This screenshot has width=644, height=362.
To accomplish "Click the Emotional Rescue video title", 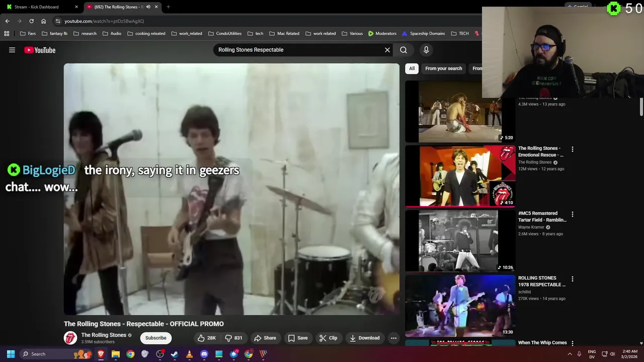I will coord(541,151).
